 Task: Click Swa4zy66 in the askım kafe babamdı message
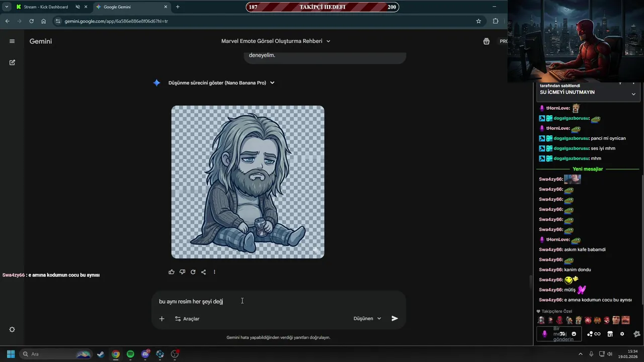point(550,249)
